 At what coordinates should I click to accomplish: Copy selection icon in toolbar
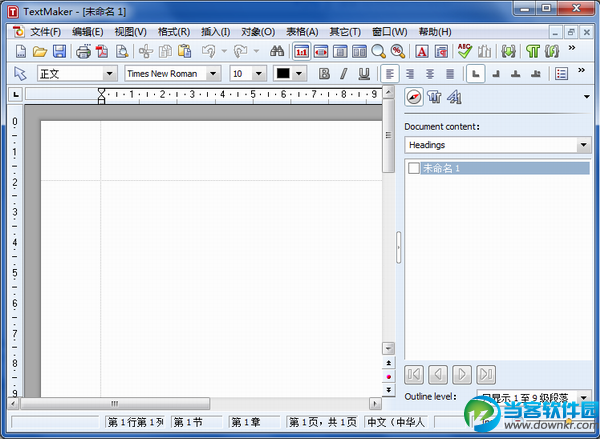165,51
